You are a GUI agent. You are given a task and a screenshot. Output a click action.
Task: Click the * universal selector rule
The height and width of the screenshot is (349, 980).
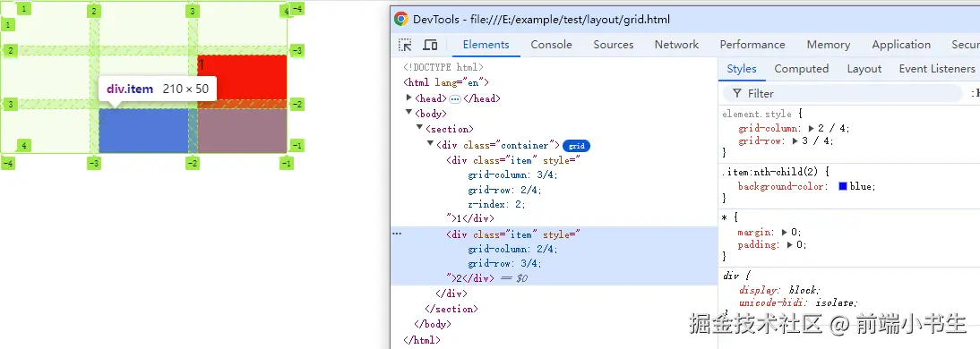click(x=725, y=217)
